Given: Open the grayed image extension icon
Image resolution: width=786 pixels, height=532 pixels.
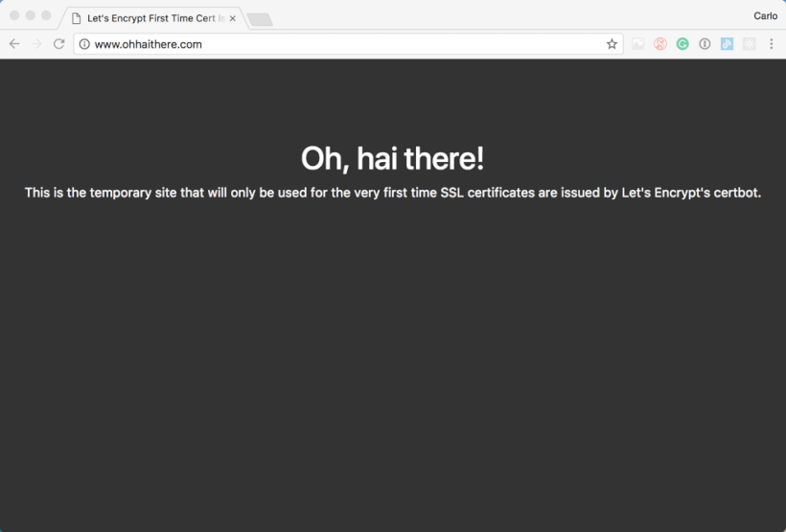Looking at the screenshot, I should click(x=638, y=44).
